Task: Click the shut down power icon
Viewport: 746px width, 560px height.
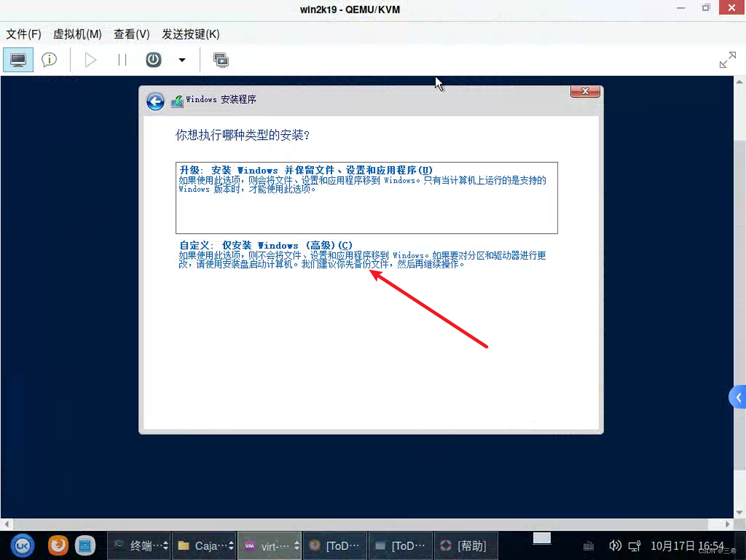Action: coord(153,60)
